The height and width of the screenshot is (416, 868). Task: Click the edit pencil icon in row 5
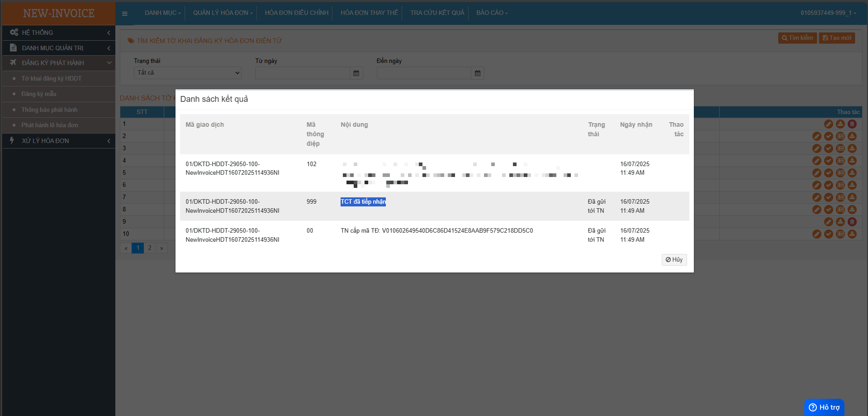click(816, 172)
